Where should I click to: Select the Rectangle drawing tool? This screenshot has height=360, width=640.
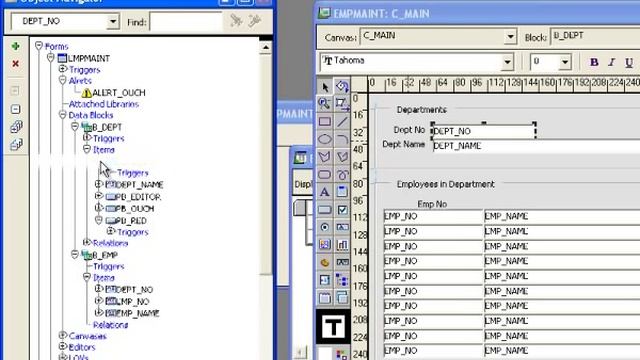coord(325,122)
